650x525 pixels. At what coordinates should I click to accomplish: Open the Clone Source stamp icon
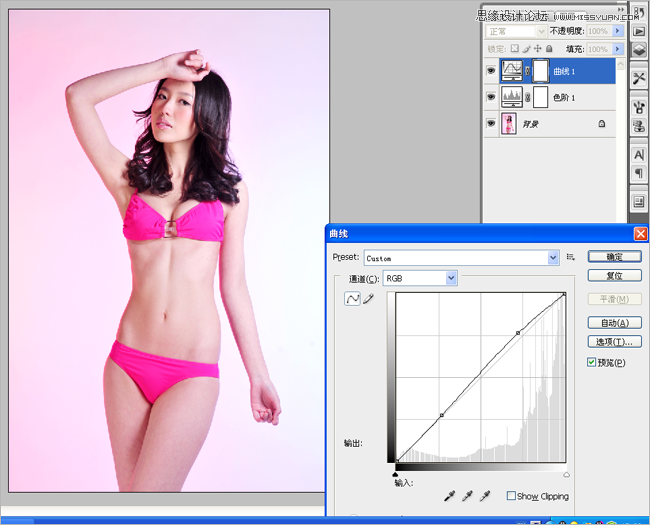point(639,126)
